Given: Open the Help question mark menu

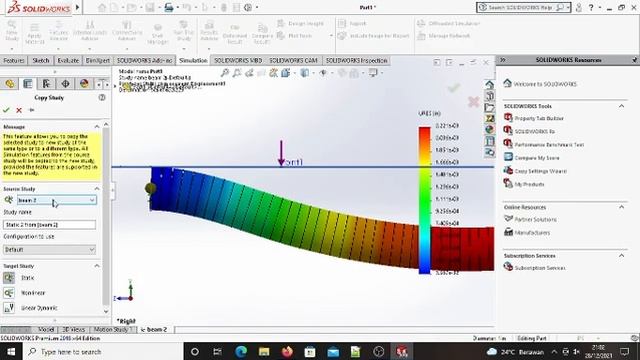Looking at the screenshot, I should [x=591, y=7].
